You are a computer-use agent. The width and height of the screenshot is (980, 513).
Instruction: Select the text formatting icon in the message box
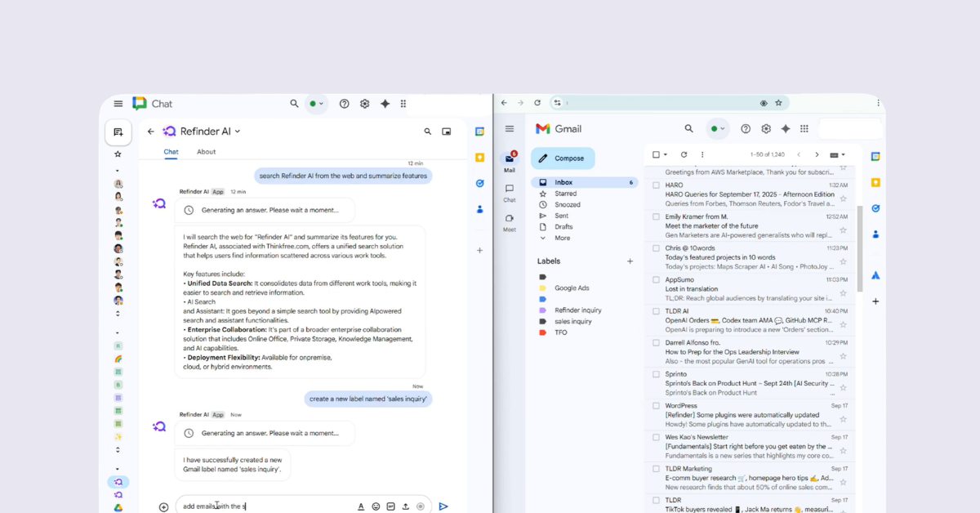pos(361,506)
